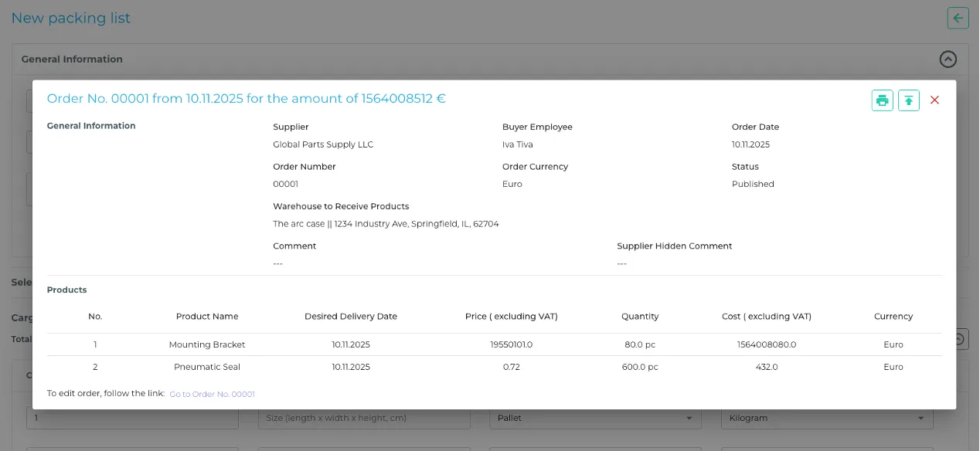Click the warehouse address text
The width and height of the screenshot is (980, 451).
pyautogui.click(x=386, y=224)
